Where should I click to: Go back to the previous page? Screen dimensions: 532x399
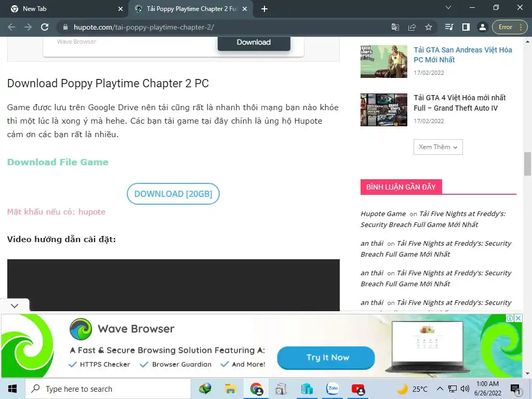coord(11,27)
